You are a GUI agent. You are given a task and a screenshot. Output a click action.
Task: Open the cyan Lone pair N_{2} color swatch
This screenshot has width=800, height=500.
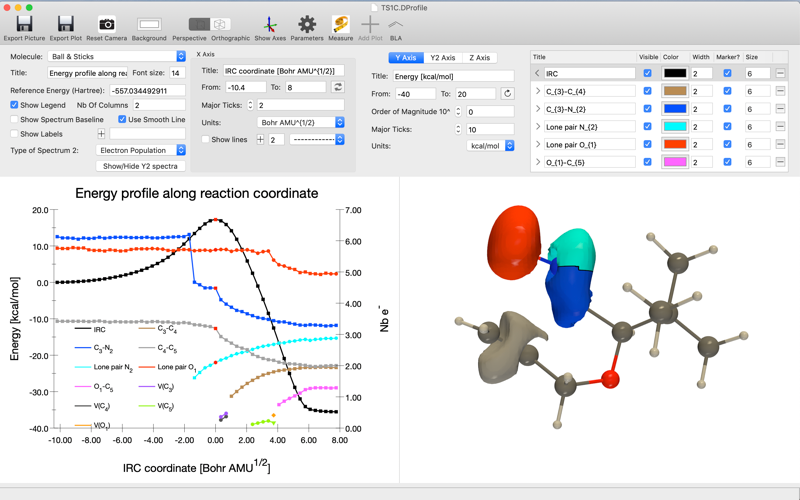[x=674, y=127]
